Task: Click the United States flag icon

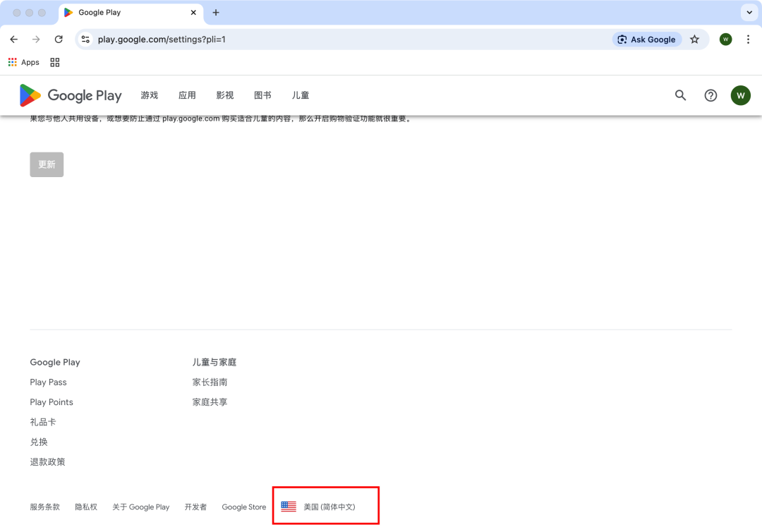Action: click(x=289, y=507)
